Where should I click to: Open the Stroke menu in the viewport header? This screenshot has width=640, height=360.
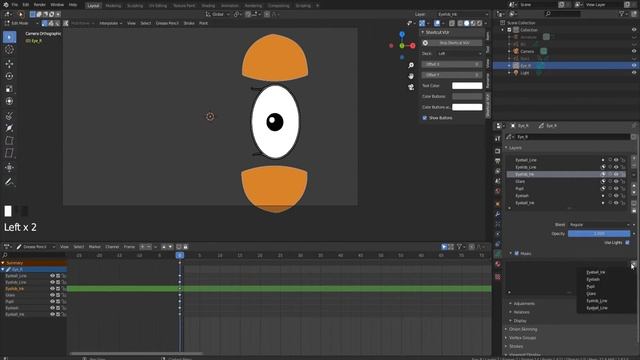click(189, 23)
